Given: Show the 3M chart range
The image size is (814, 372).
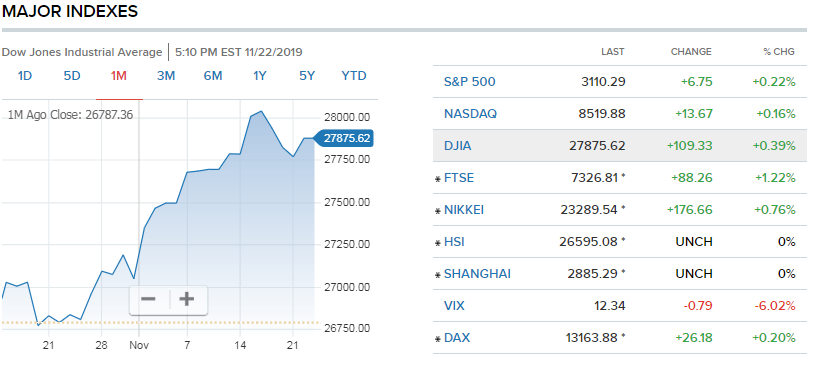Looking at the screenshot, I should coord(166,76).
